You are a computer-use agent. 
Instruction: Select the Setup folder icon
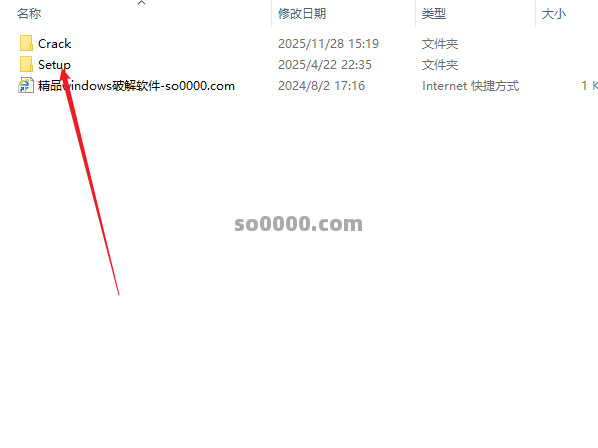point(26,64)
